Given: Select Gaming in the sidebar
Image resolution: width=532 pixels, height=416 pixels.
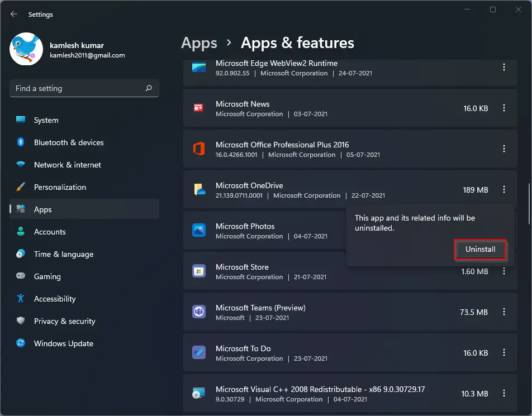Looking at the screenshot, I should tap(84, 276).
